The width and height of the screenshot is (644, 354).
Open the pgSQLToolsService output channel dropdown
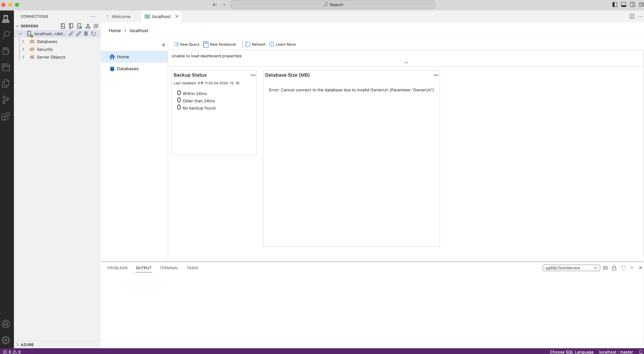[x=571, y=268]
